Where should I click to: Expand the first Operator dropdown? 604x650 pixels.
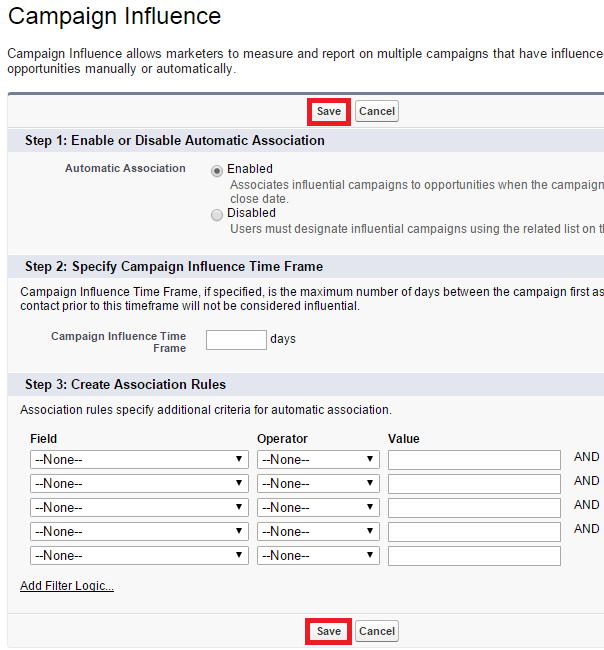point(318,460)
